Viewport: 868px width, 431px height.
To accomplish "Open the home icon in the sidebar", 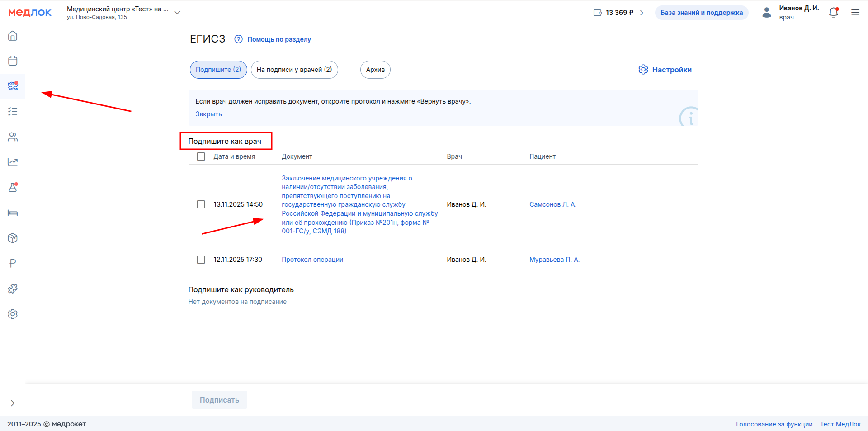I will click(13, 36).
